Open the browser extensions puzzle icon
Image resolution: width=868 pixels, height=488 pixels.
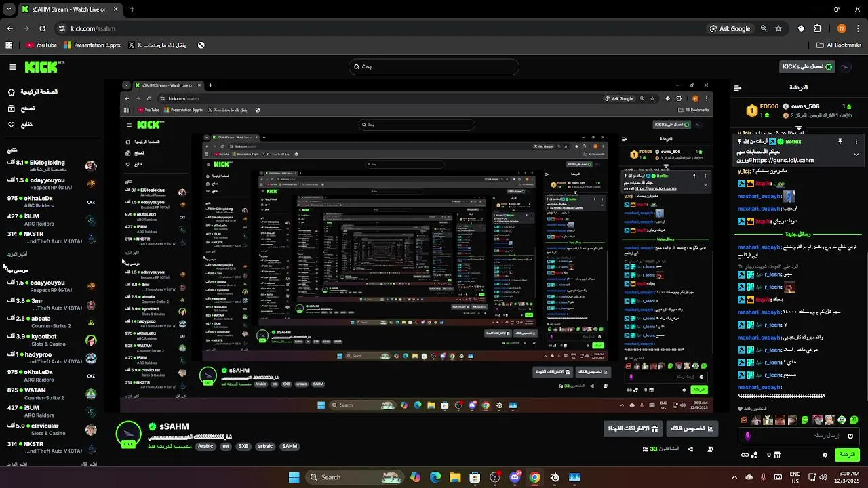[817, 28]
